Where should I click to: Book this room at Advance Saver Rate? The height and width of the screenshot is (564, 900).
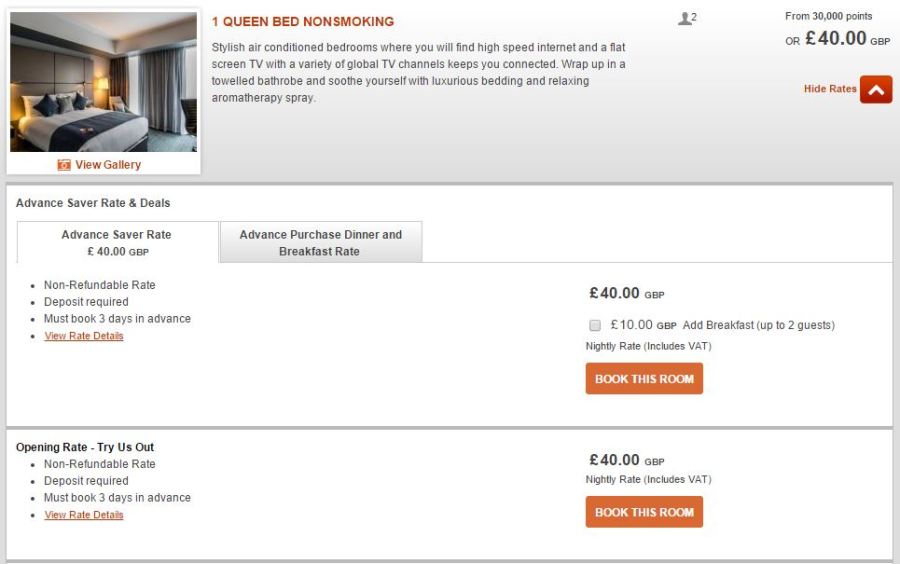coord(644,379)
